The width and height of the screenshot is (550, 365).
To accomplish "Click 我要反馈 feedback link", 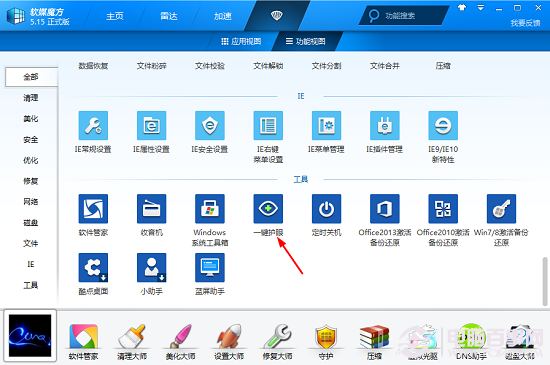I will tap(525, 23).
